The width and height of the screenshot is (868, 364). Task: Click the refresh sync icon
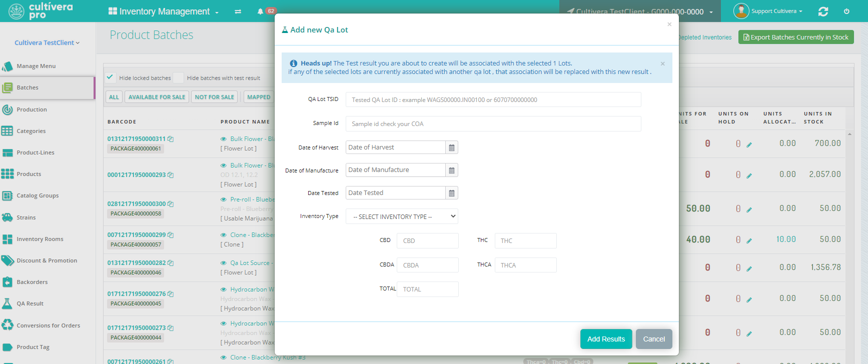[823, 11]
